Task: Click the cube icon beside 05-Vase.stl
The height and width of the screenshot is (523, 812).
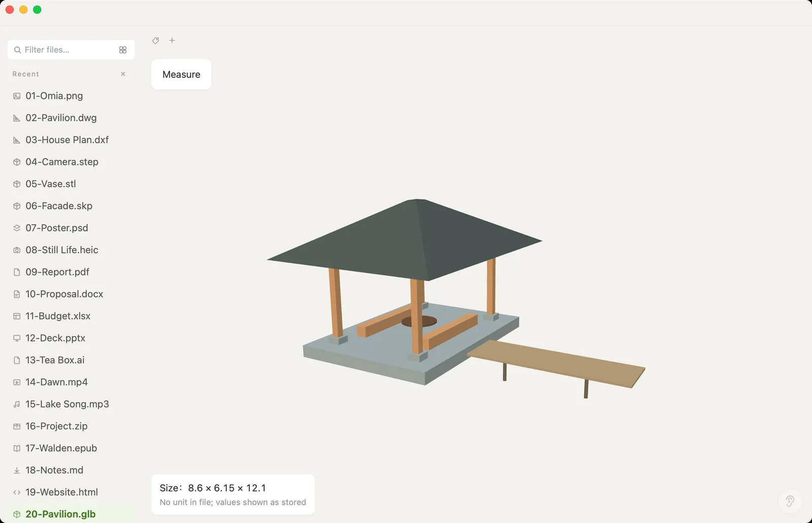Action: pos(17,184)
